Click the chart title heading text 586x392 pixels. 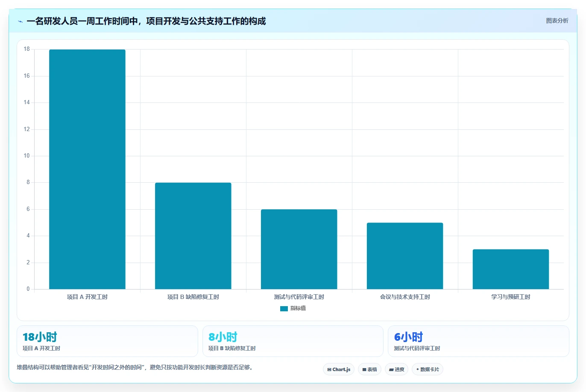pos(146,21)
